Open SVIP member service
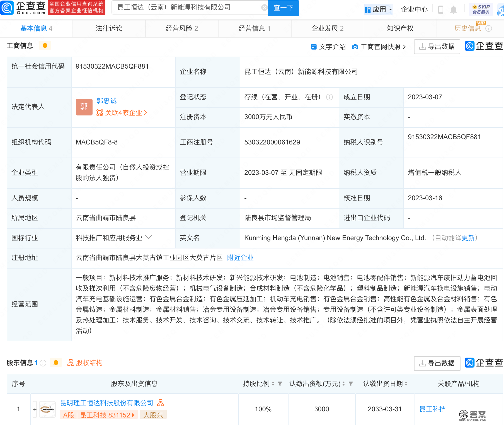This screenshot has width=504, height=425. [481, 9]
